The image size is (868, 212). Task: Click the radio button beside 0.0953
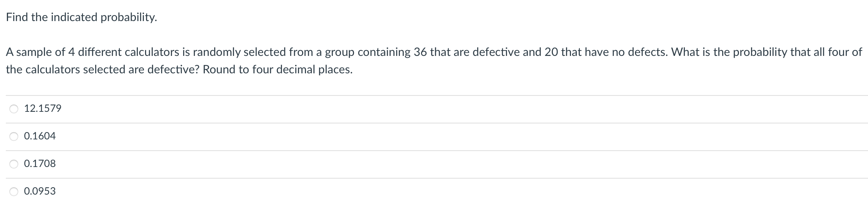[13, 191]
